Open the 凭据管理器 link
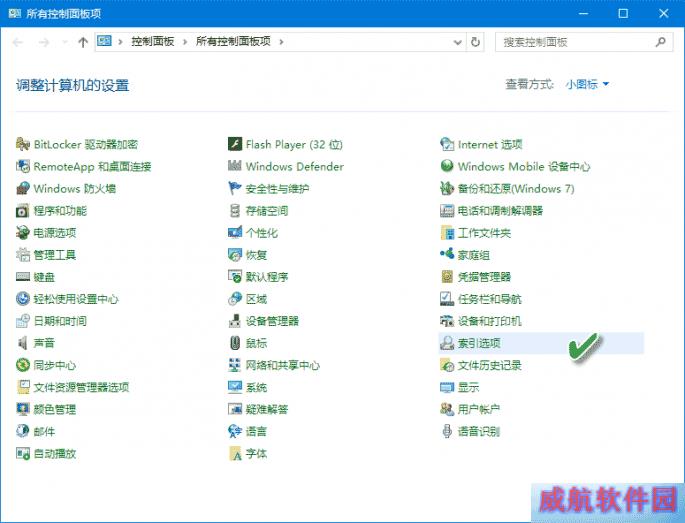This screenshot has width=685, height=523. click(x=484, y=277)
